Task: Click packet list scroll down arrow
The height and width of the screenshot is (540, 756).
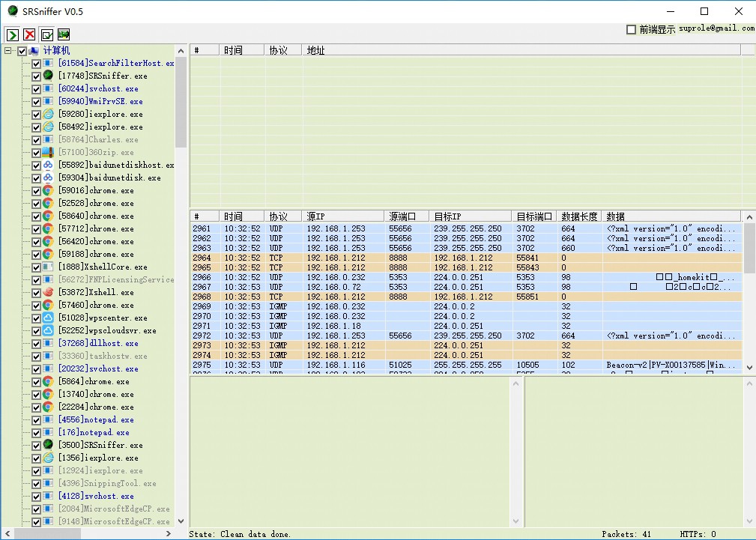Action: 749,367
